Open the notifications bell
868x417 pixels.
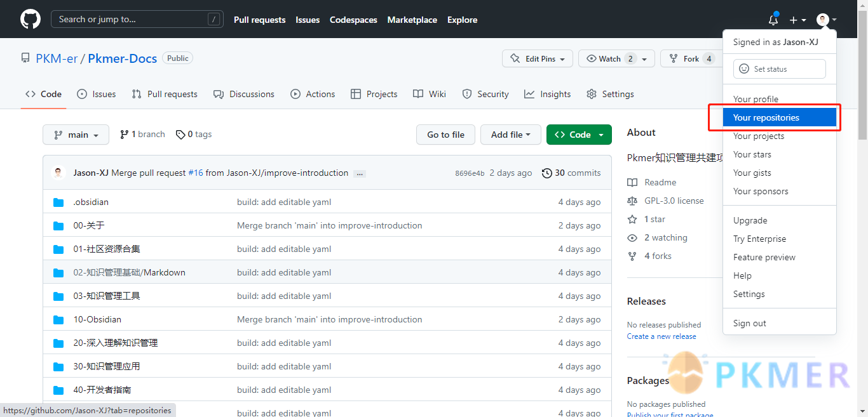tap(773, 20)
